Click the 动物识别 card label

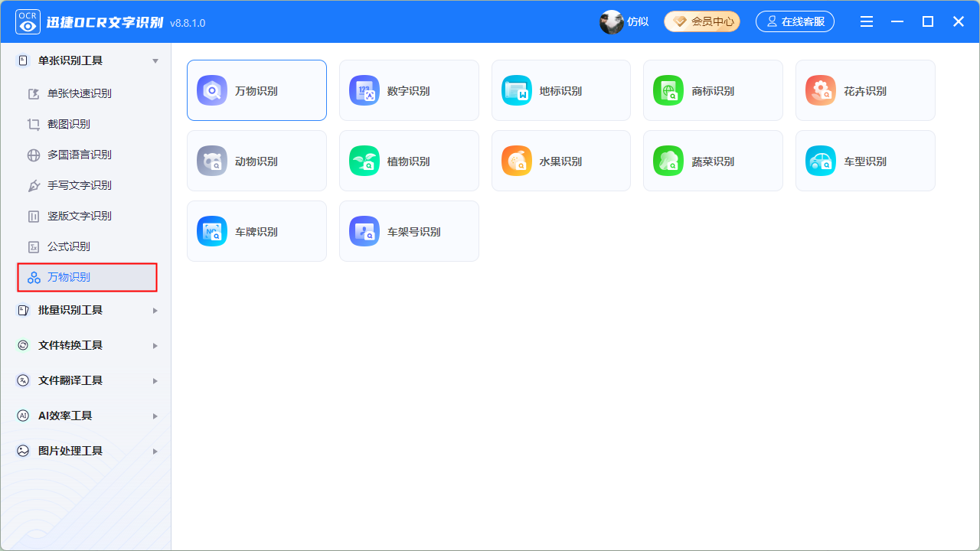[256, 161]
